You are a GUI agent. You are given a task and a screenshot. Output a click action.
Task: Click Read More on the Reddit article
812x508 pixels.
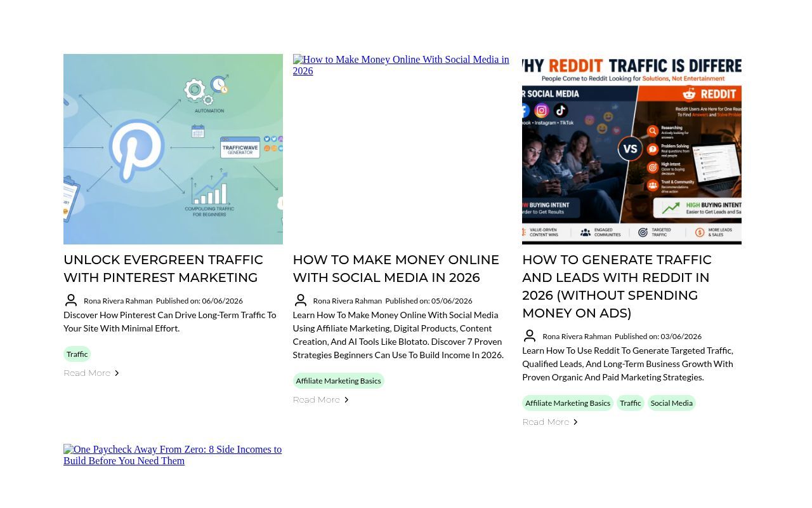[546, 422]
